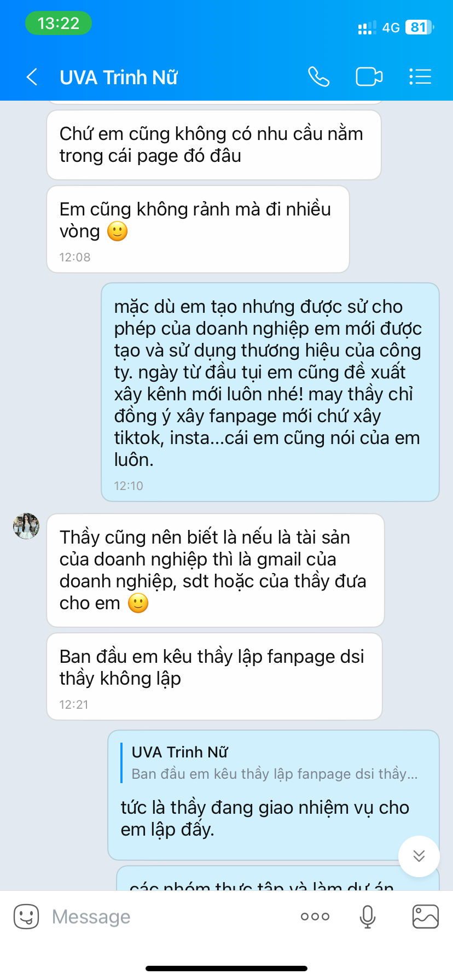Open the image gallery picker icon
Viewport: 453px width, 980px height.
[425, 917]
